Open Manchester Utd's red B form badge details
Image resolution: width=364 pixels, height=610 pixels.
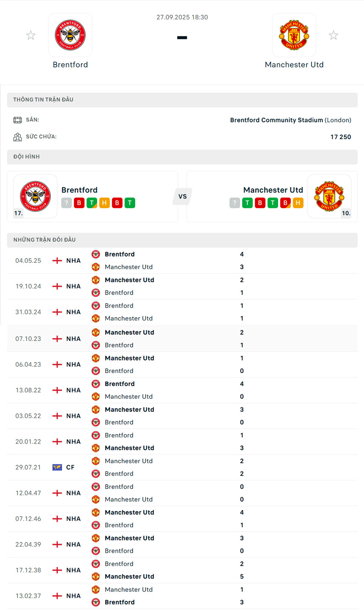point(260,203)
